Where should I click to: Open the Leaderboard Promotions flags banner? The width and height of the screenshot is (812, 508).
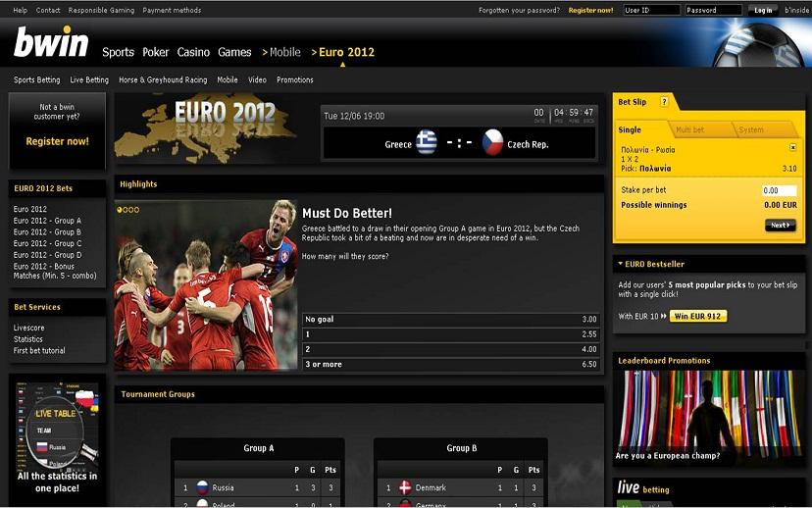click(709, 416)
